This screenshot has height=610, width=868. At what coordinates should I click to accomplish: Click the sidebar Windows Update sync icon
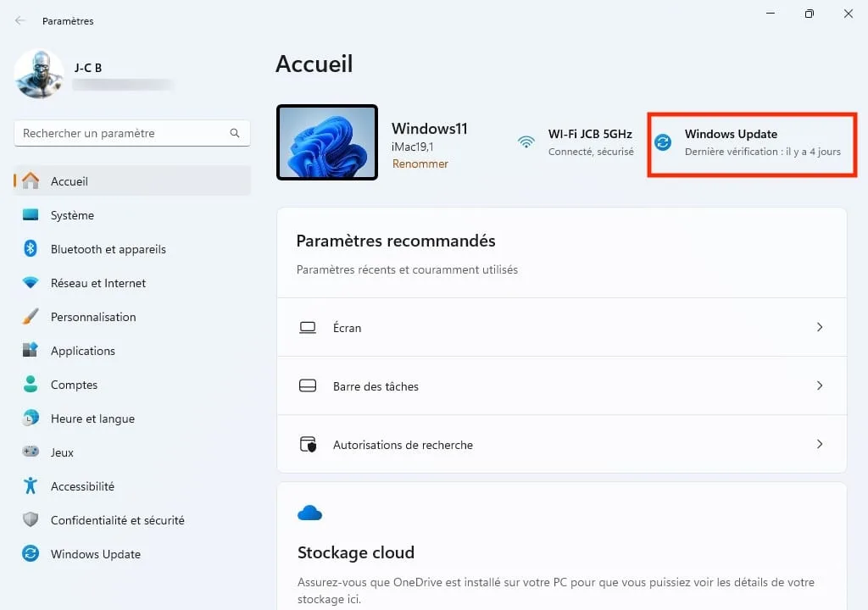click(31, 553)
